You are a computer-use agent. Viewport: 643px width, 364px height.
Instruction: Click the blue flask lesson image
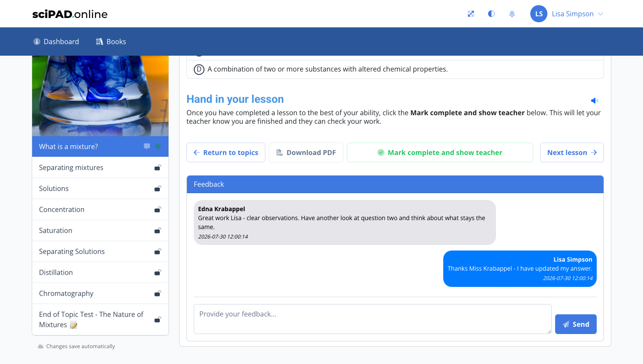[100, 96]
